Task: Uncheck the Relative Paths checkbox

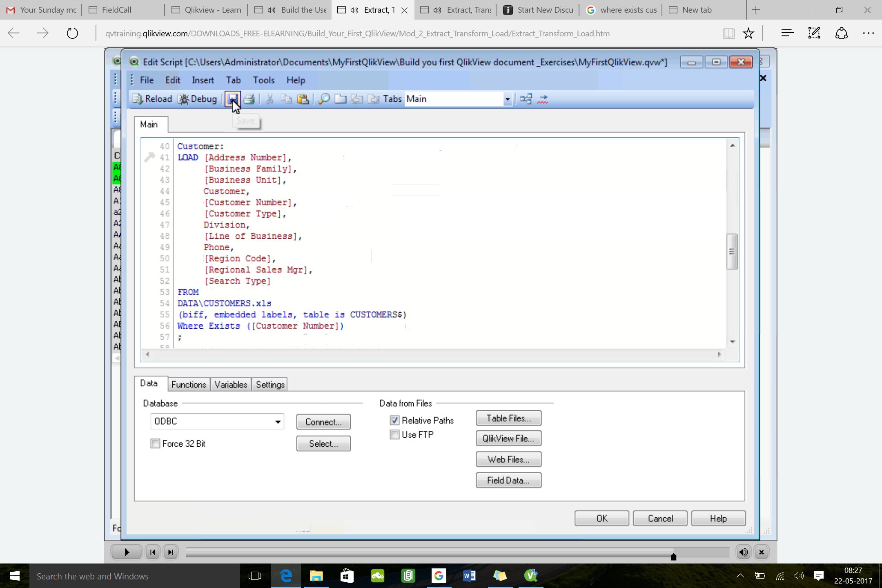Action: pyautogui.click(x=394, y=420)
